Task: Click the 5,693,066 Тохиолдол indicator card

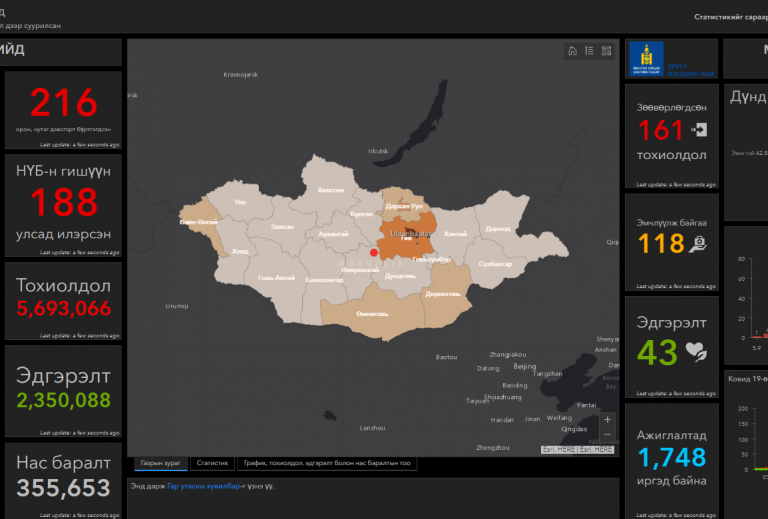Action: [63, 300]
